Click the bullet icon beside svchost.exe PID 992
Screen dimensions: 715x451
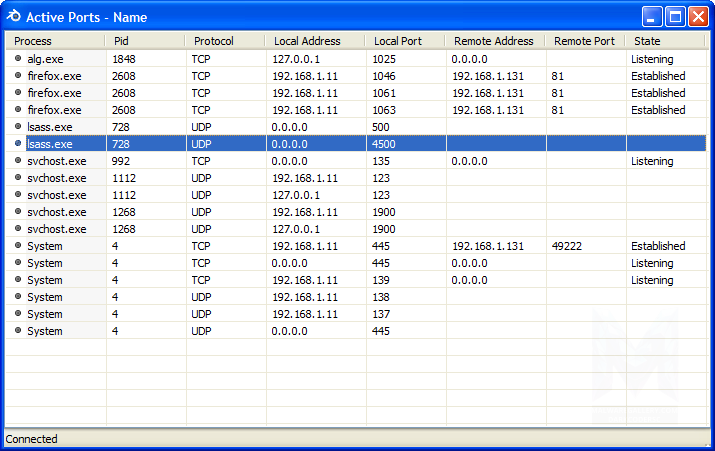click(17, 161)
